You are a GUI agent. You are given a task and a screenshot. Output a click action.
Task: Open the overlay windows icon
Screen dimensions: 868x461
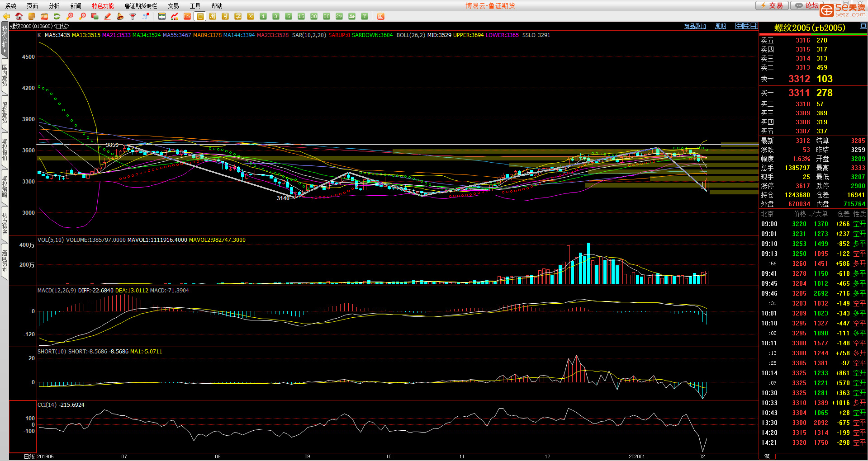click(x=95, y=16)
